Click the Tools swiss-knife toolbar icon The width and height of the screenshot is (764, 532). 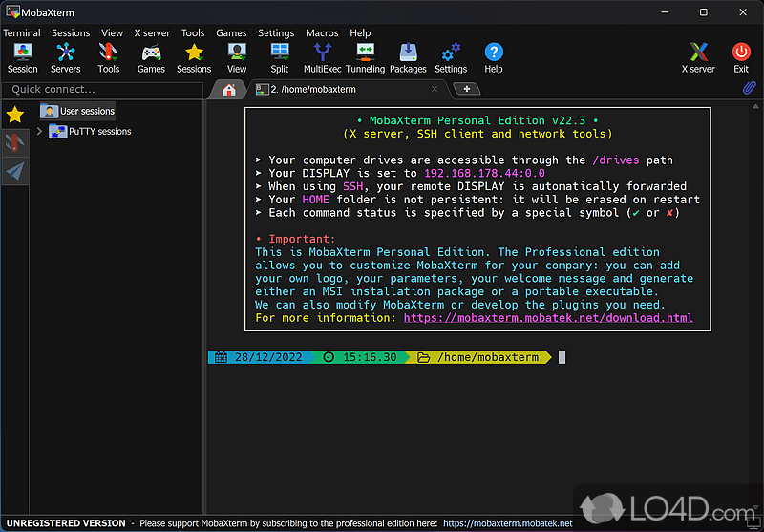tap(108, 57)
